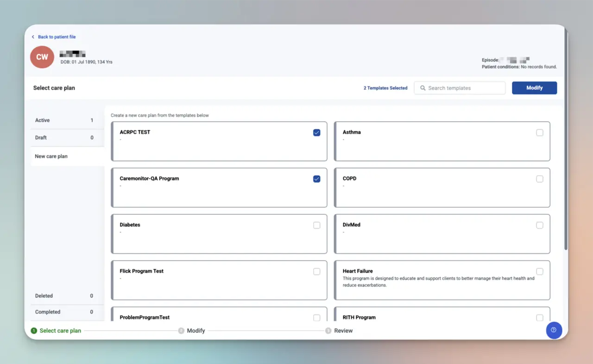Check the RITH Program checkbox

coord(540,318)
